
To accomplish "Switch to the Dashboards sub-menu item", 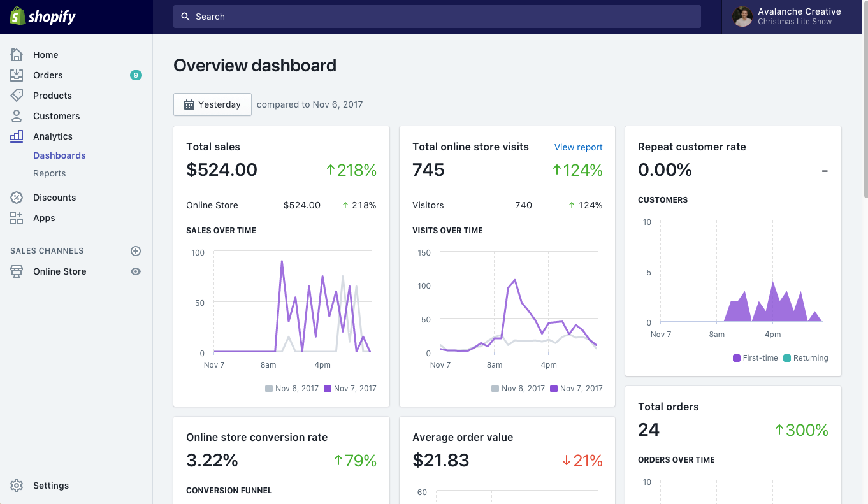I will (x=59, y=155).
